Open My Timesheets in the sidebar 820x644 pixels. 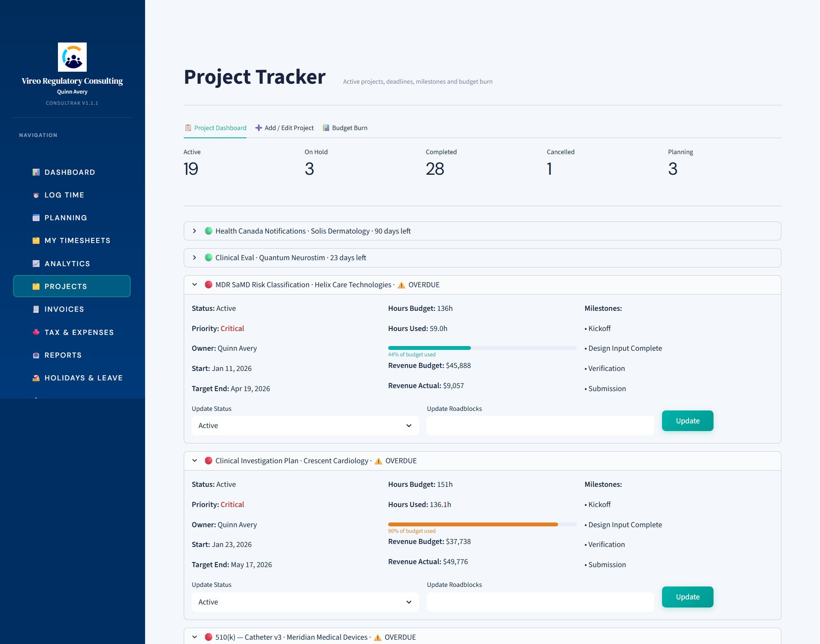coord(72,240)
